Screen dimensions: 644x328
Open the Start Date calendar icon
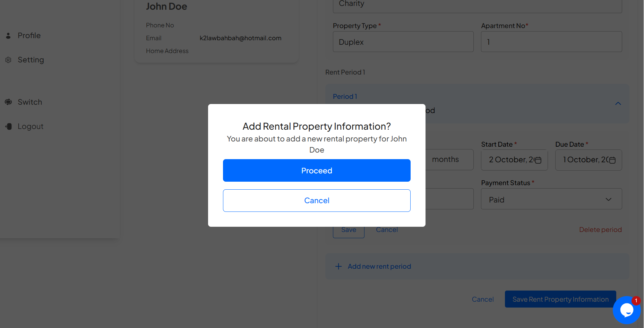click(538, 160)
